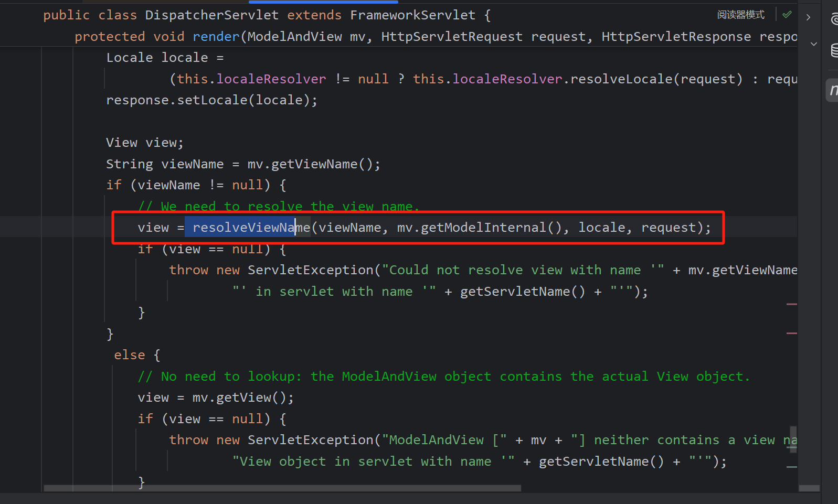Click getView in 'view = mv.getView();'
The height and width of the screenshot is (504, 838).
(x=243, y=398)
